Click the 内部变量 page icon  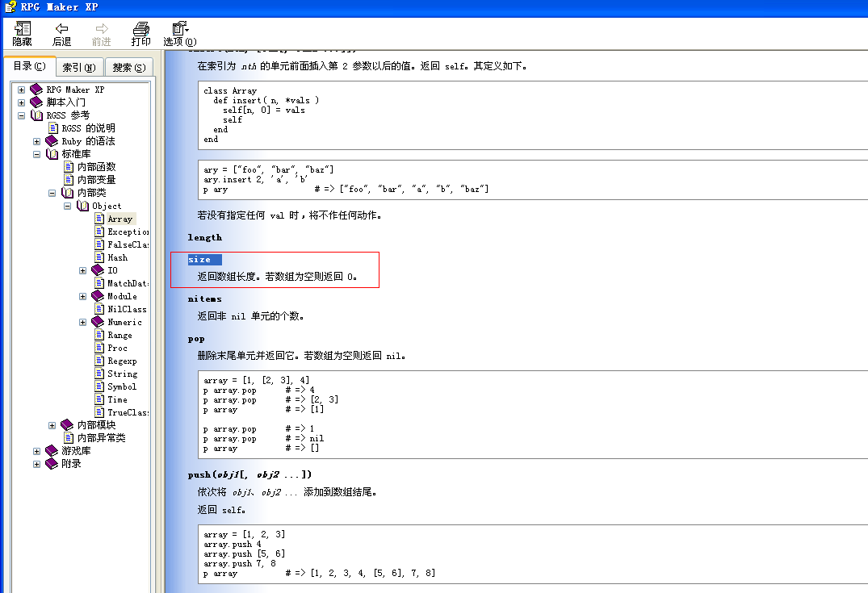click(69, 180)
